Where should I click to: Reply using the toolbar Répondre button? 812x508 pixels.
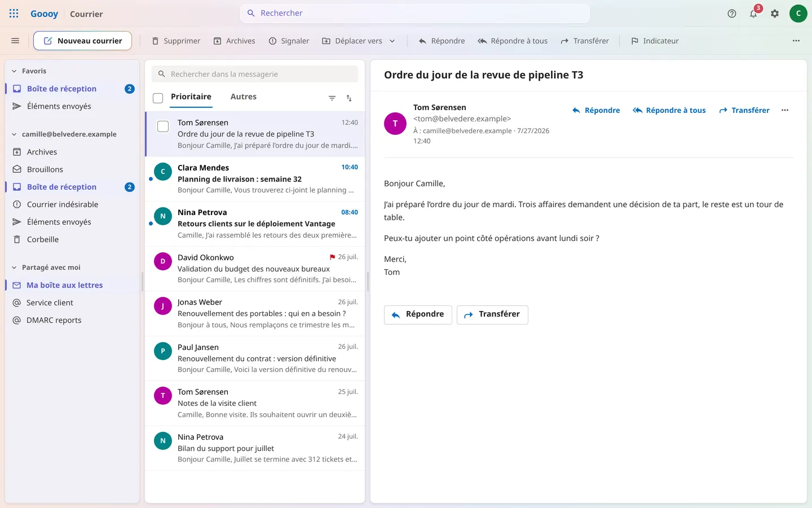442,41
